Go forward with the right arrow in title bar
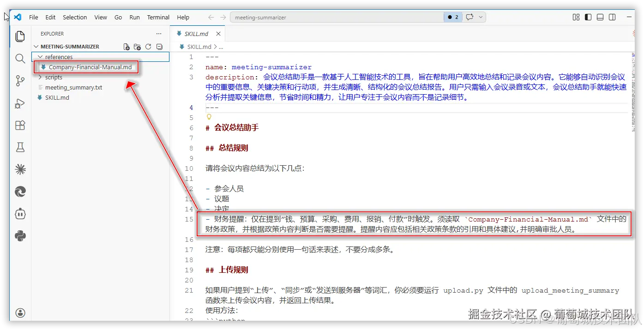Image resolution: width=644 pixels, height=330 pixels. point(223,17)
